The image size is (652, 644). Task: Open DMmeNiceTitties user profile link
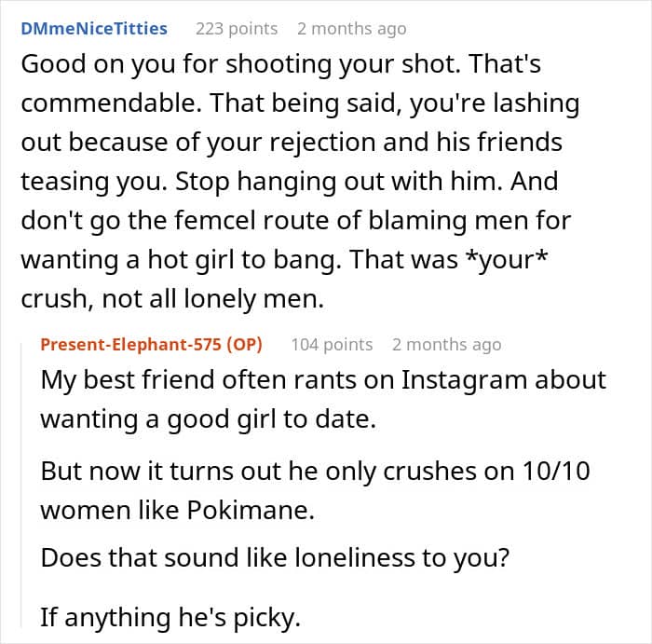point(94,29)
